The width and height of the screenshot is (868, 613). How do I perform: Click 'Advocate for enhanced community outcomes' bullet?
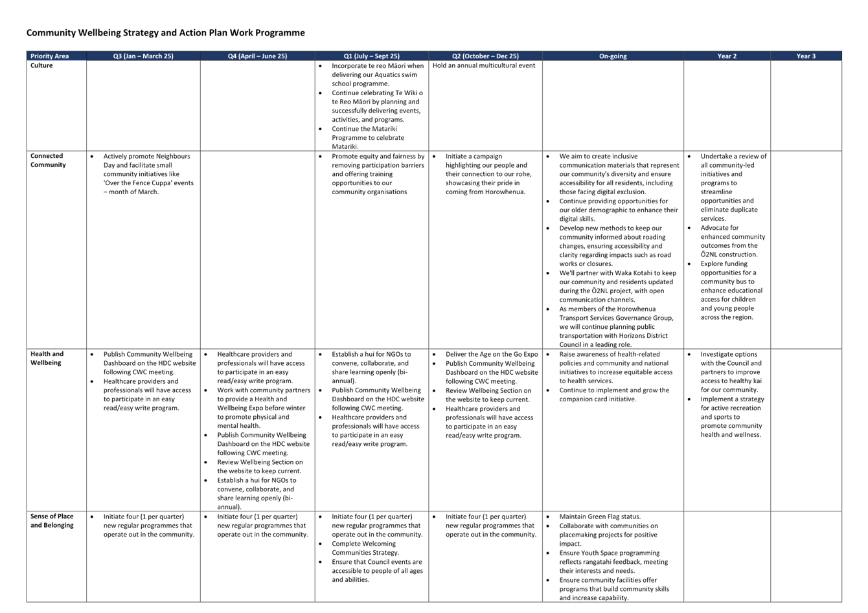[x=733, y=241]
